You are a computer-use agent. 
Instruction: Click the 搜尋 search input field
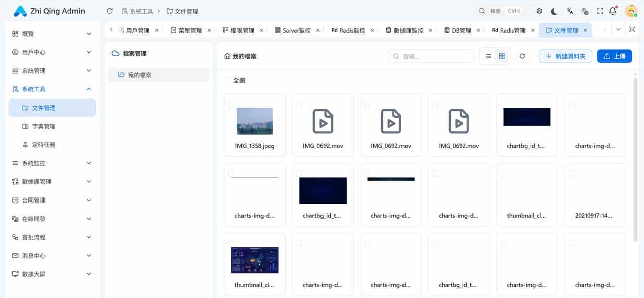[x=430, y=56]
